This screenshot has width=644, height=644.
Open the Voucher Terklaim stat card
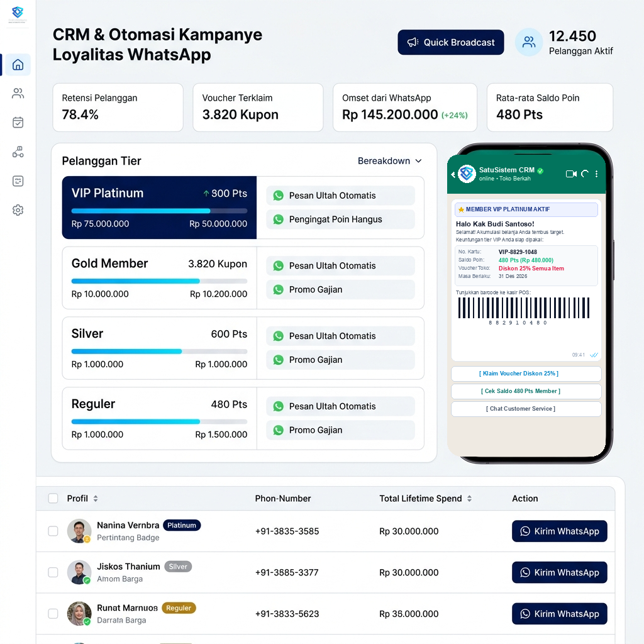(x=258, y=108)
